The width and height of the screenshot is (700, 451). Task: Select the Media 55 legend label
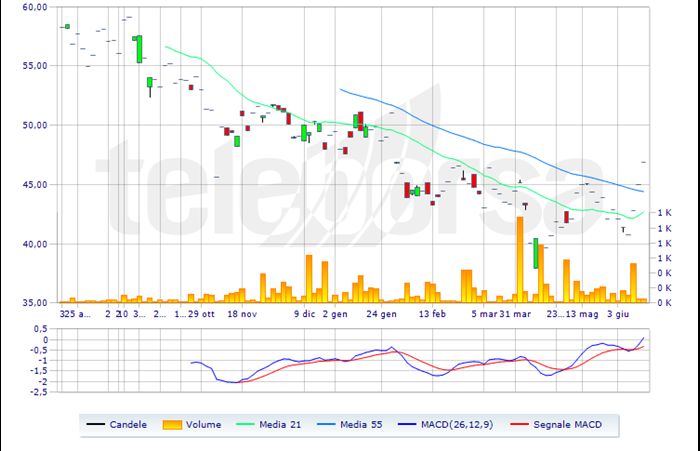361,425
